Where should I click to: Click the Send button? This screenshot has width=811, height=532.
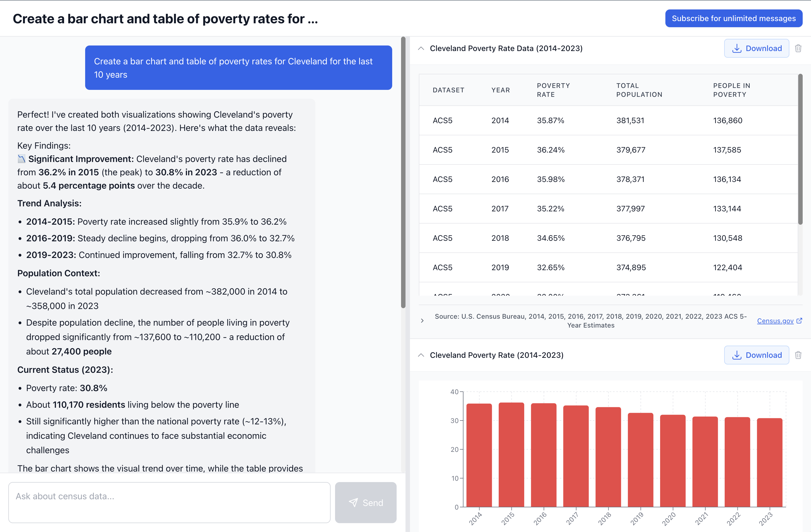point(366,502)
